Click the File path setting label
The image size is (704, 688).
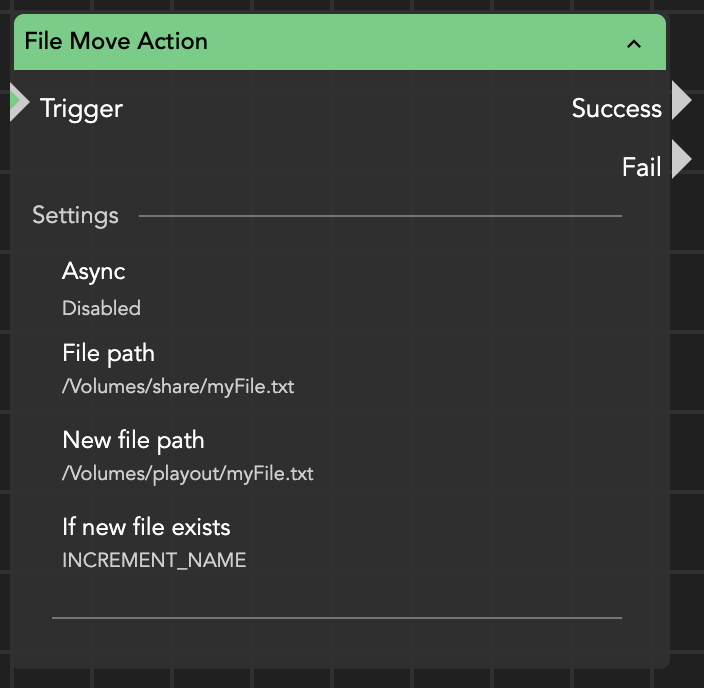point(108,353)
